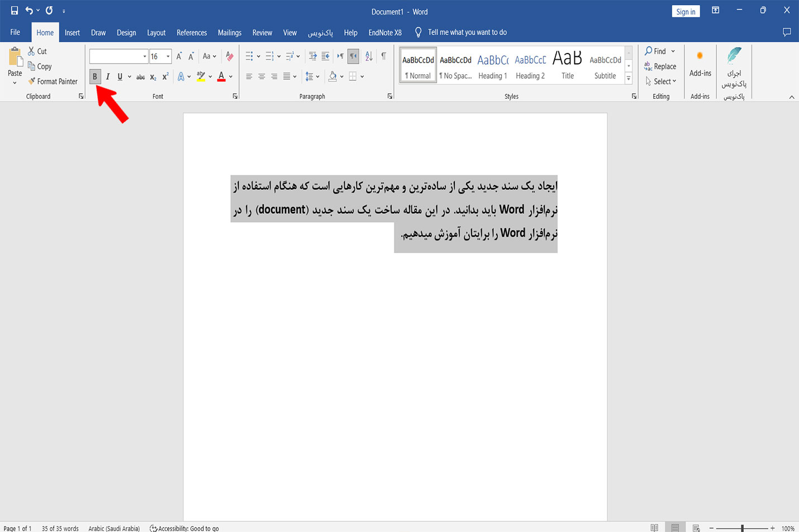The height and width of the screenshot is (532, 799).
Task: Align text to the right
Action: pos(274,76)
